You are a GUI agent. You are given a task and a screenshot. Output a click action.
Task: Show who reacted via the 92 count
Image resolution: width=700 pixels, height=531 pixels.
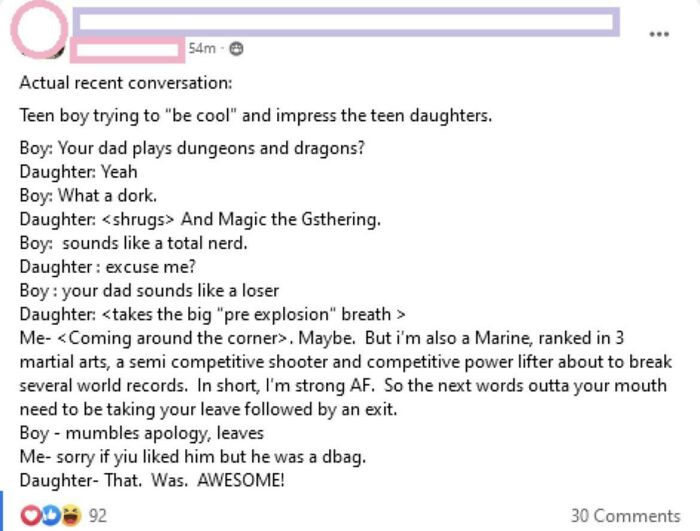coord(98,515)
